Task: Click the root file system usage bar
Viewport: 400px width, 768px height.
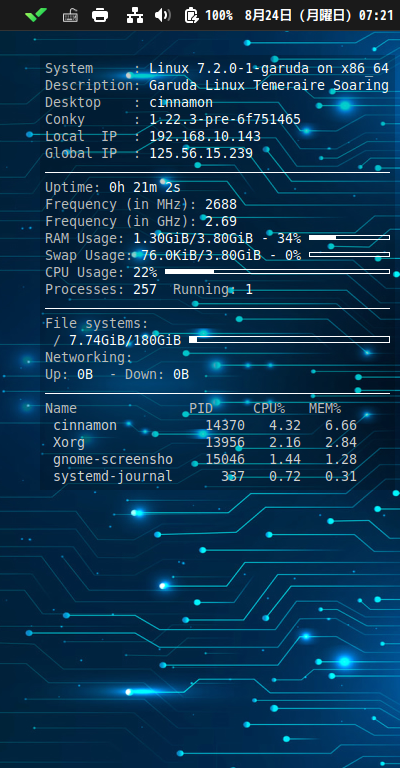Action: (x=289, y=339)
